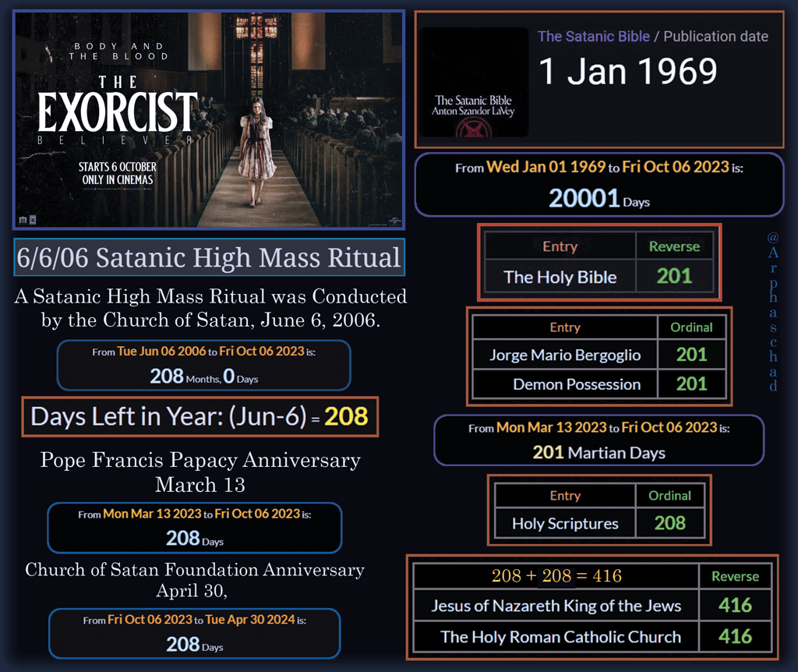
Task: Click 'BODY AND THE BLOOD' poster tagline
Action: [x=119, y=51]
